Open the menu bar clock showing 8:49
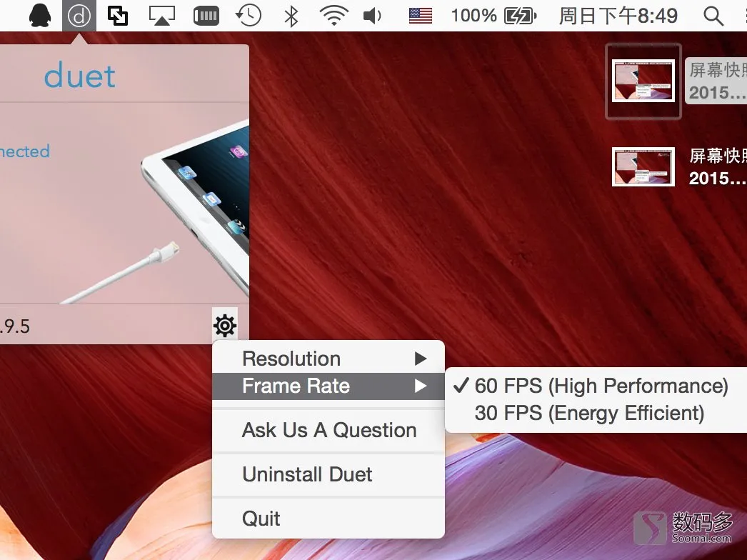The width and height of the screenshot is (747, 560). [618, 16]
